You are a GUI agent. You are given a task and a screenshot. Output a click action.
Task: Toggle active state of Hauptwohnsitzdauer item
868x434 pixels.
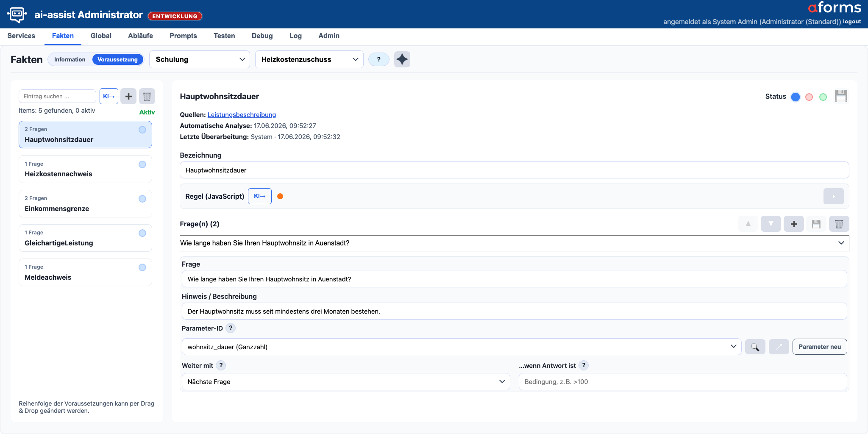pyautogui.click(x=142, y=130)
